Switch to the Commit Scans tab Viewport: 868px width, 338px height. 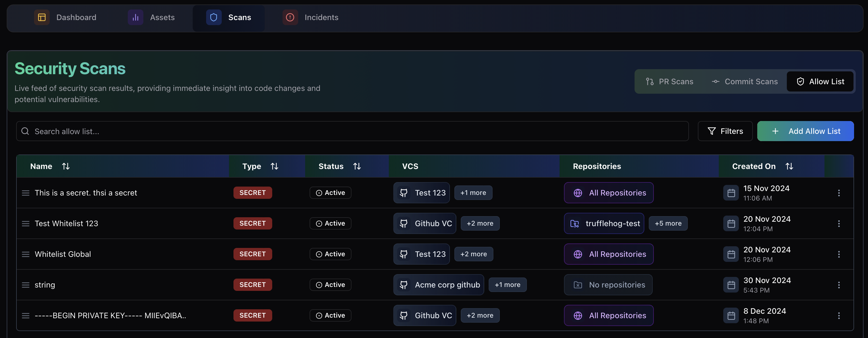click(x=745, y=81)
